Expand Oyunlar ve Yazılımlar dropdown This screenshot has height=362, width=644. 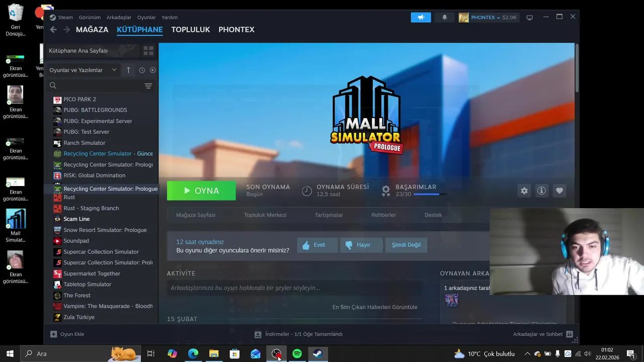point(83,70)
